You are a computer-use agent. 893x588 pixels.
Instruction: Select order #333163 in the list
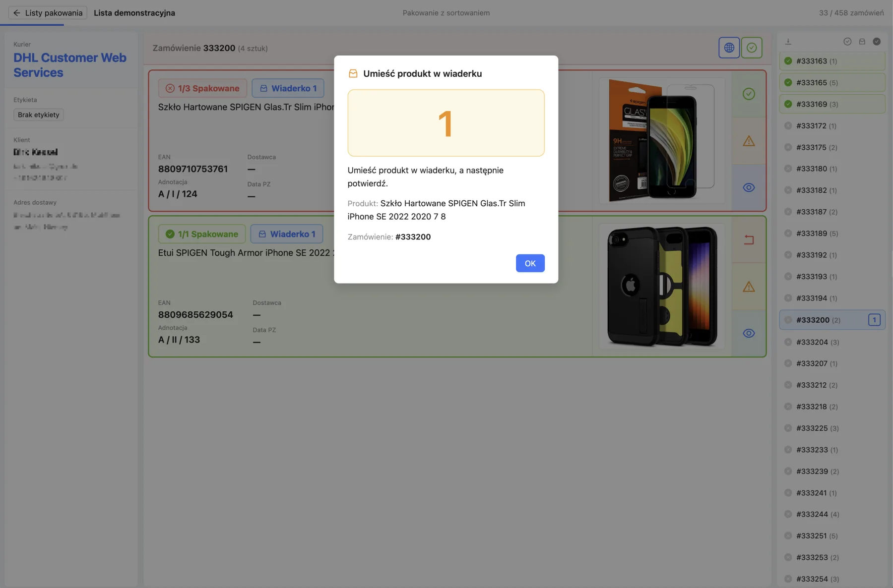[x=832, y=61]
